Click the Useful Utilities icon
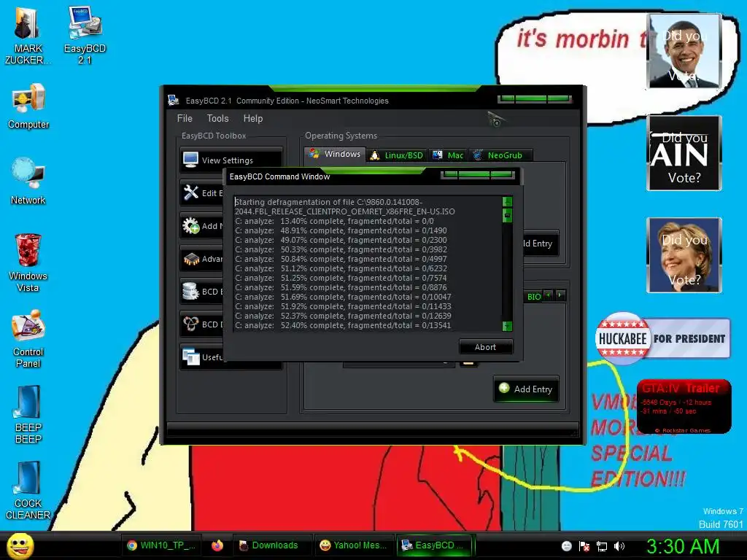 [x=191, y=357]
